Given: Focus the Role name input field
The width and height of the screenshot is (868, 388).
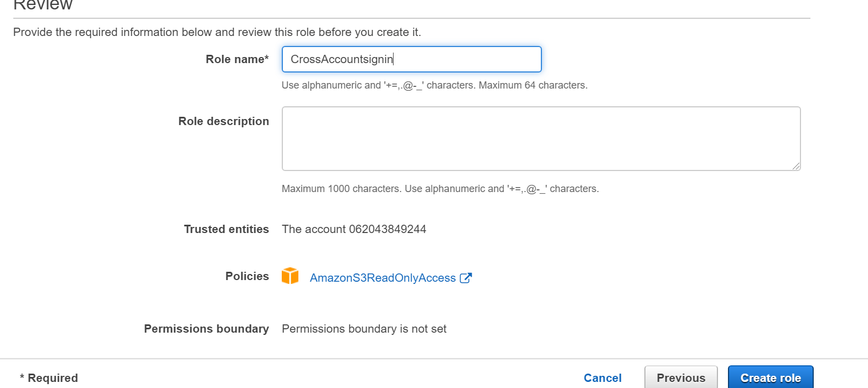Looking at the screenshot, I should pyautogui.click(x=411, y=59).
